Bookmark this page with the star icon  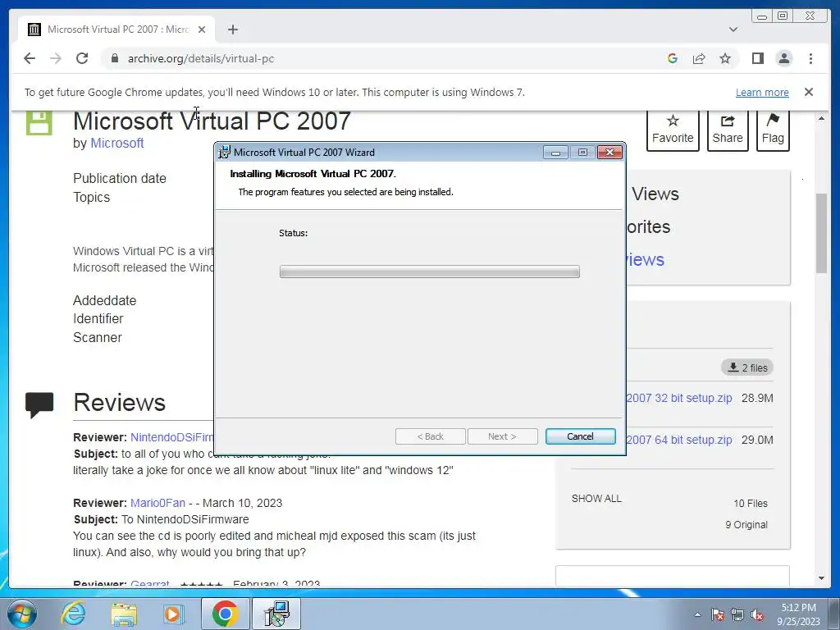725,58
